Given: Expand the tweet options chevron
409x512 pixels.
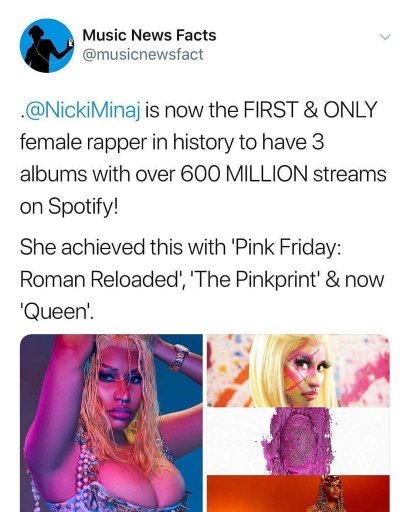Looking at the screenshot, I should pyautogui.click(x=385, y=37).
